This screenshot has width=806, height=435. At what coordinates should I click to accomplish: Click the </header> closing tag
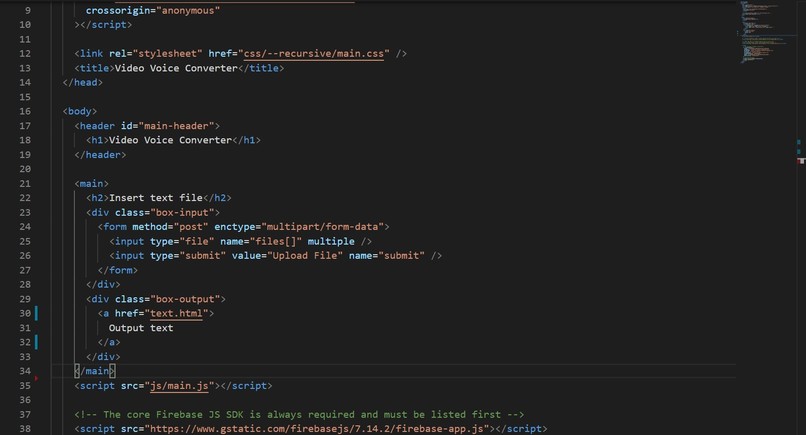100,154
